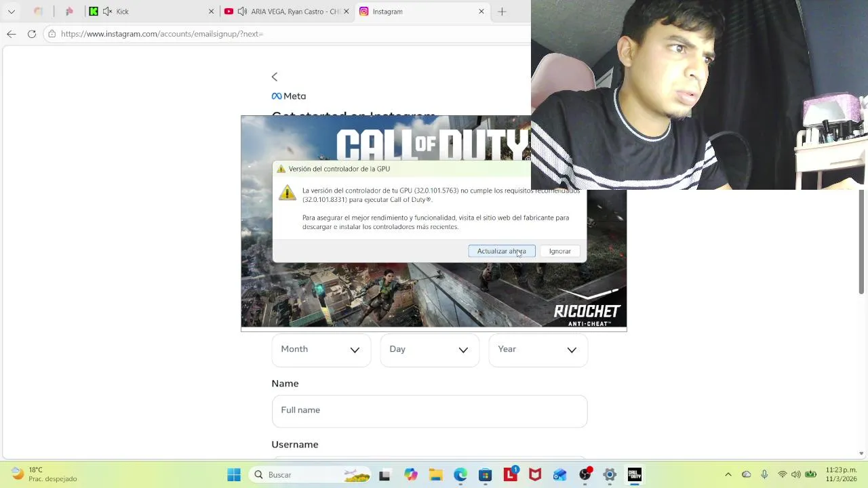Open the Month dropdown

(321, 350)
